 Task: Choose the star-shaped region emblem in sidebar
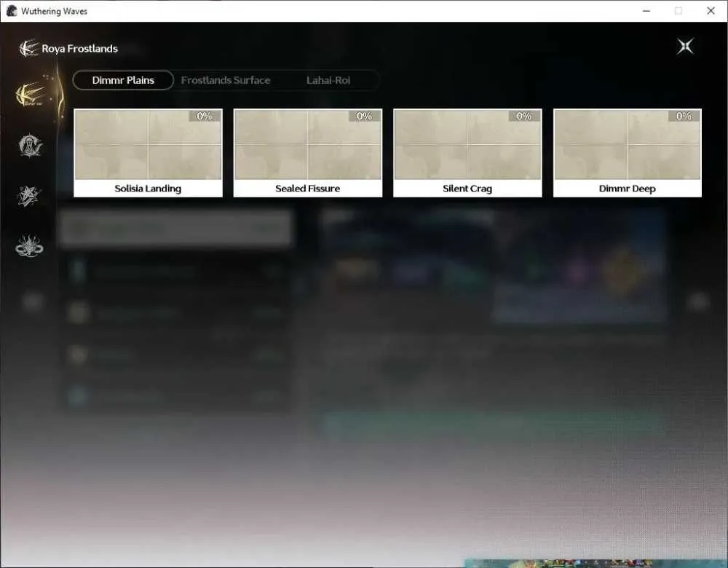pos(29,196)
